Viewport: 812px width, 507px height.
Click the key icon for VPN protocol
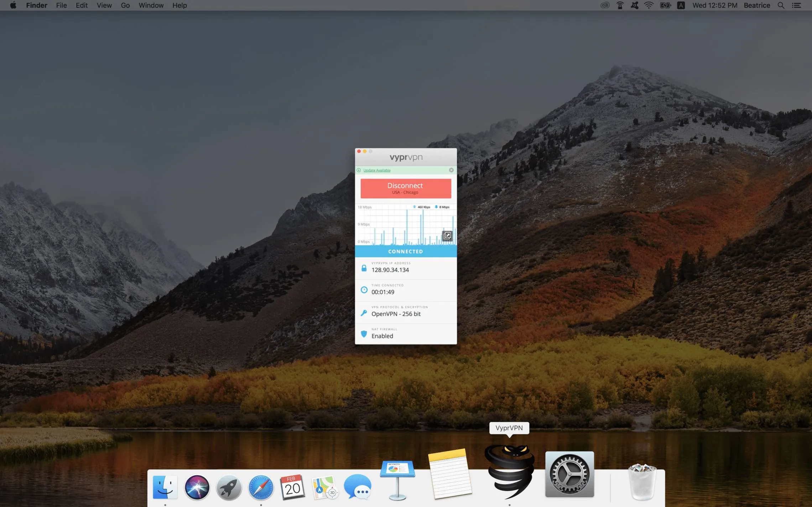(x=364, y=313)
